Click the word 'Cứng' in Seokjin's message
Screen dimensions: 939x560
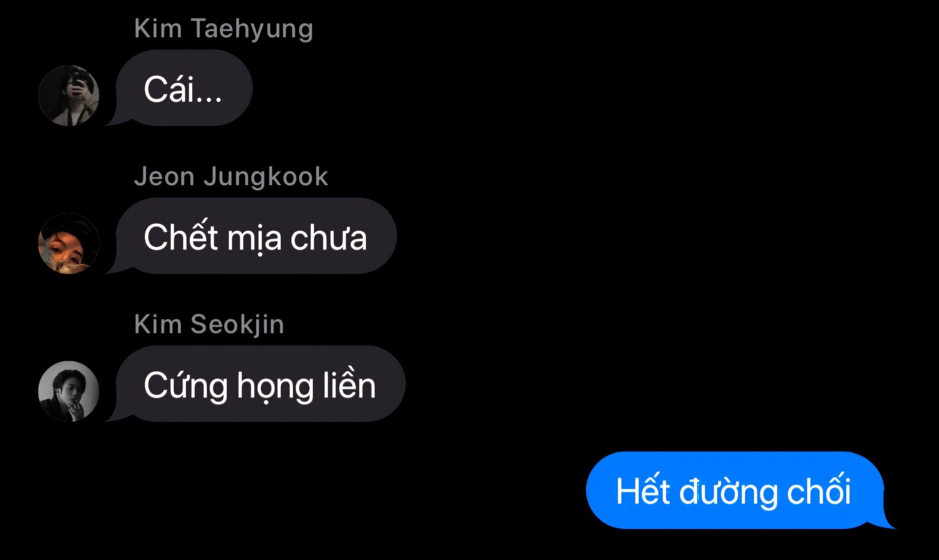186,386
